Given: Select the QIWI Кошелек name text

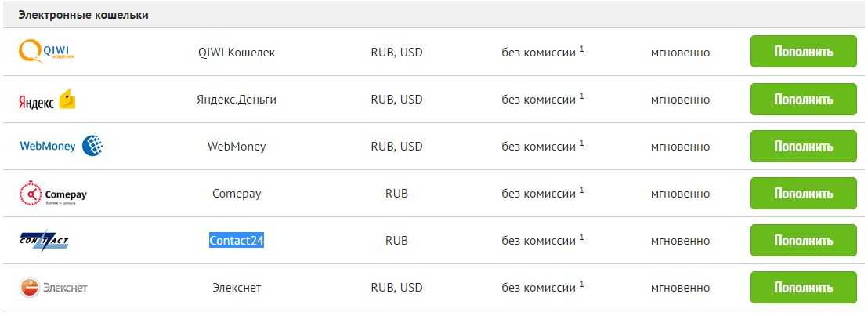Looking at the screenshot, I should [x=237, y=52].
